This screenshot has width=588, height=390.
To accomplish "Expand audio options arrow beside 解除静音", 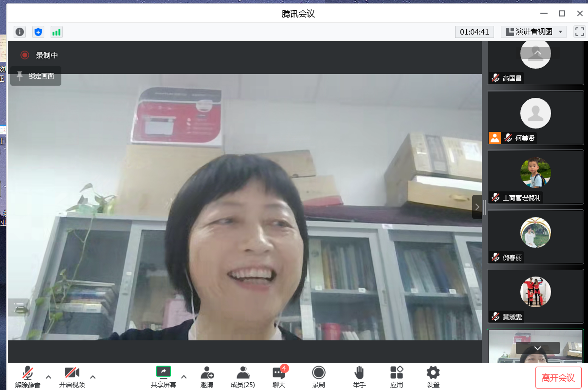I will (48, 376).
